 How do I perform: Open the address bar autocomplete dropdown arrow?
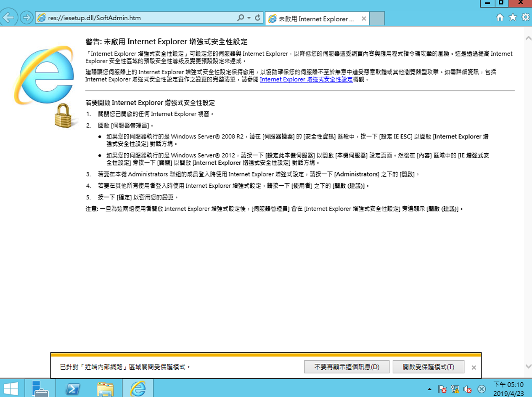[x=249, y=18]
